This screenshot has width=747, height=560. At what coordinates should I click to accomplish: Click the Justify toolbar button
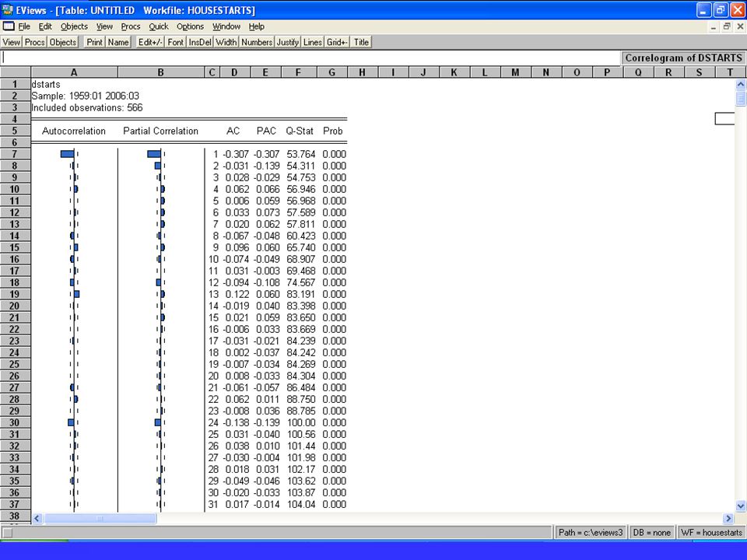coord(288,42)
